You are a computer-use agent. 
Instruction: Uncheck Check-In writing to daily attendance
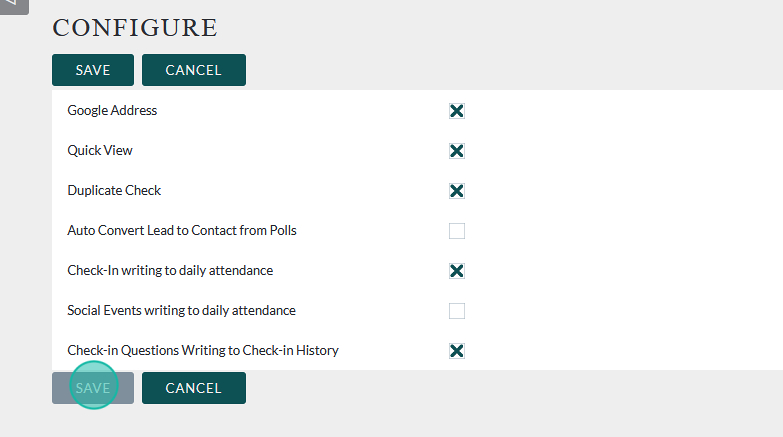[x=457, y=271]
